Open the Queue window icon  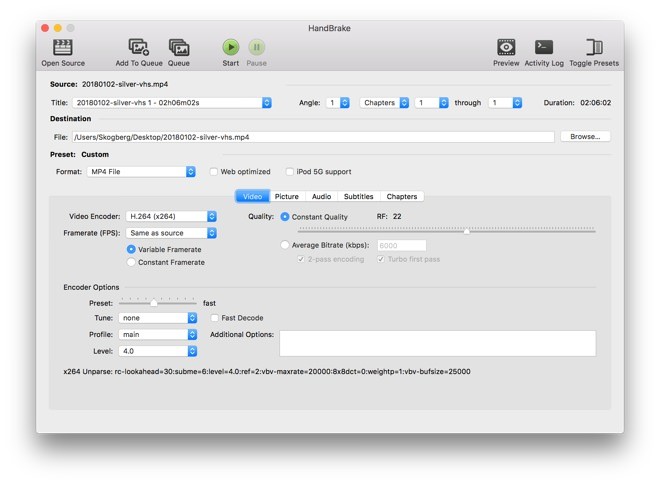pos(179,47)
